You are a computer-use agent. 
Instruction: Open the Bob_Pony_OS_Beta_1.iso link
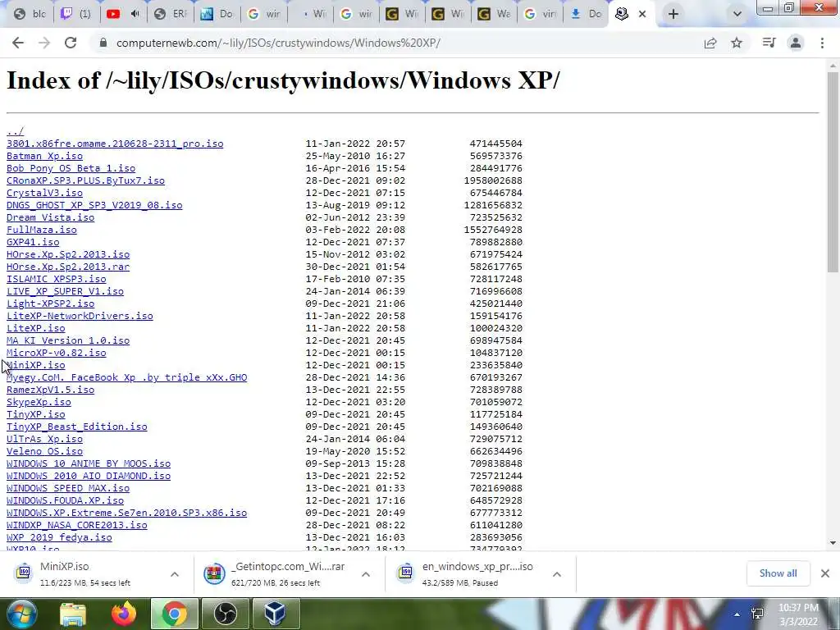coord(71,168)
